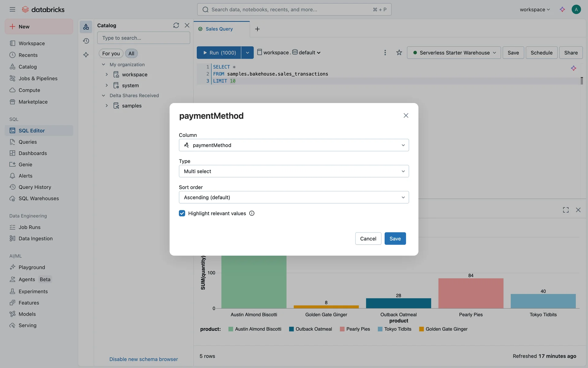Star the query as favorite

399,53
